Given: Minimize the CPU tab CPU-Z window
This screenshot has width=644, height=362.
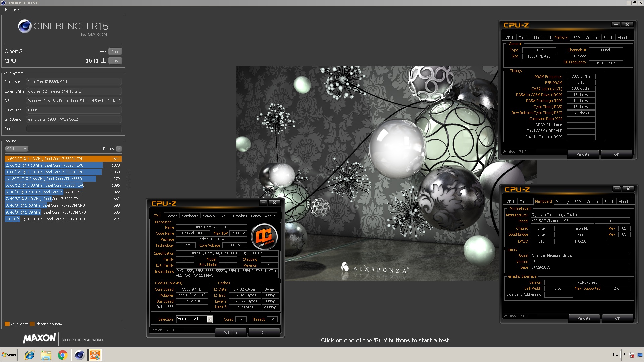Looking at the screenshot, I should tap(263, 203).
